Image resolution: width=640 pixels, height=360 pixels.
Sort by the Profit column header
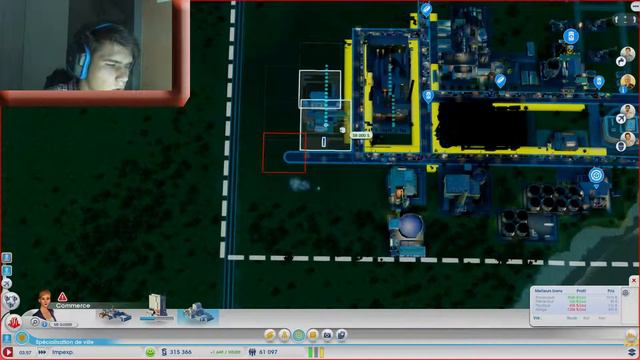click(x=581, y=291)
